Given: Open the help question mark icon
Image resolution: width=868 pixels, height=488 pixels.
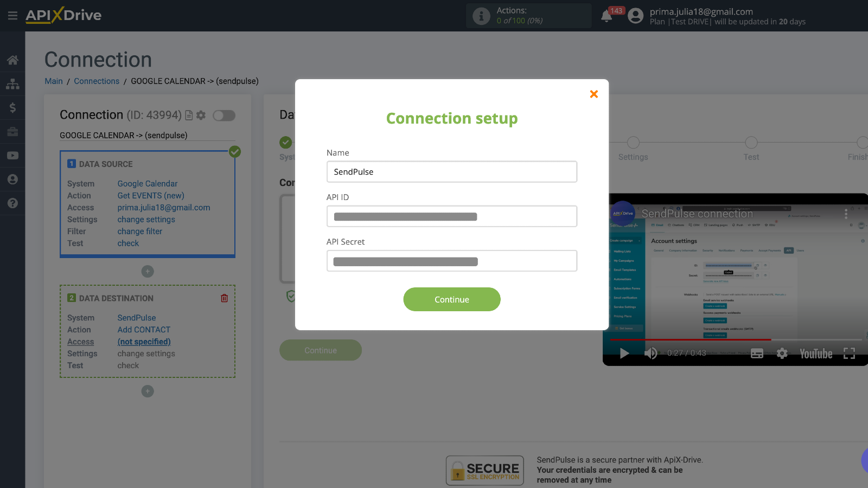Looking at the screenshot, I should [x=12, y=203].
